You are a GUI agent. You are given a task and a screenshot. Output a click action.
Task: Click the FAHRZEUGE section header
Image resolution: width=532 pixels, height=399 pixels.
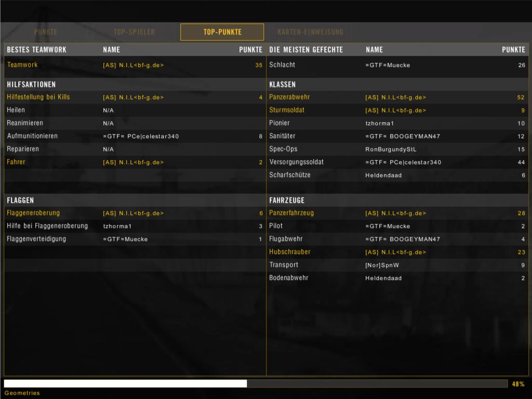(x=287, y=200)
